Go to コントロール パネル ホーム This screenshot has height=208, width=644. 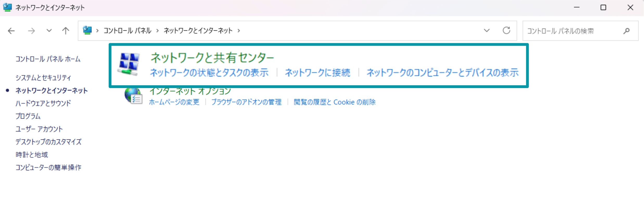[x=48, y=59]
